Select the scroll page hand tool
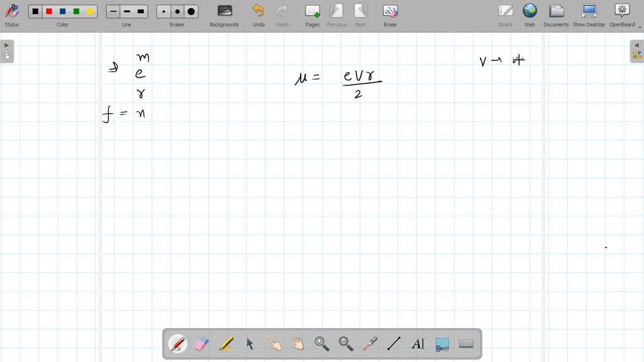 (x=297, y=344)
